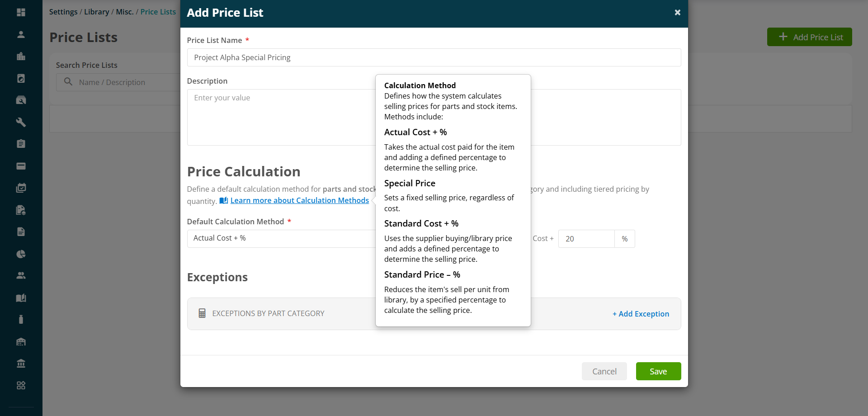
Task: Click inside the Price List Name field
Action: pyautogui.click(x=434, y=57)
